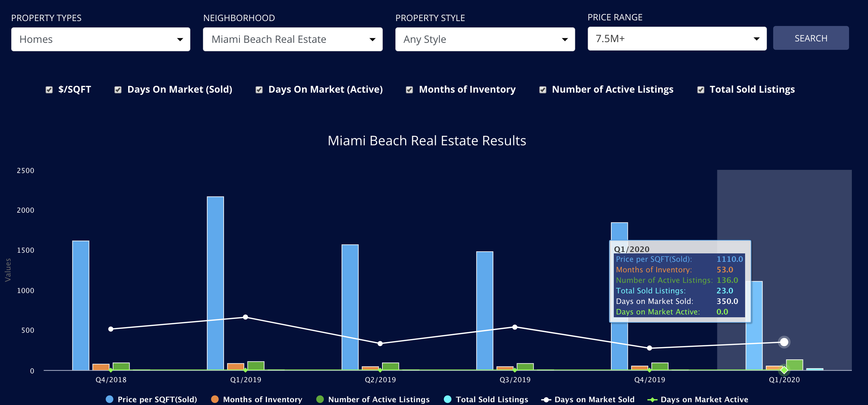Click the Q4/2018 white line data point

click(x=111, y=329)
